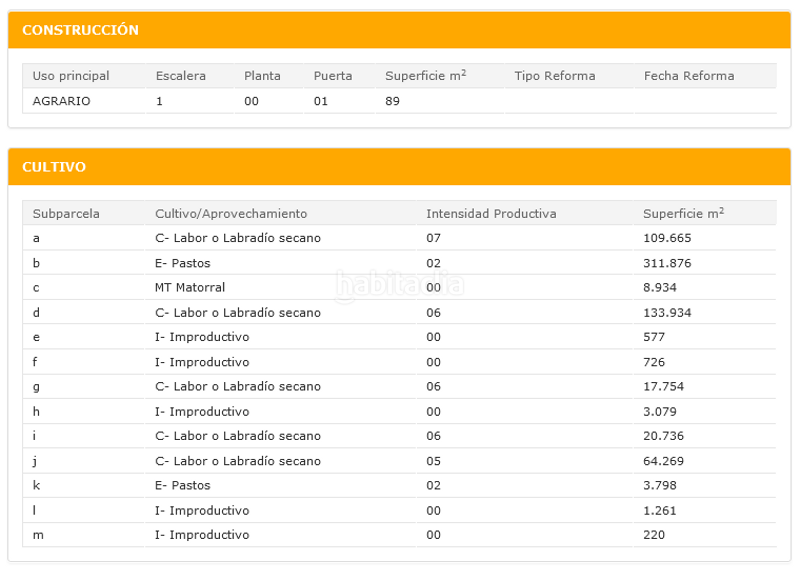Screen dimensions: 800x572
Task: Click the Subparcela column header
Action: [66, 214]
